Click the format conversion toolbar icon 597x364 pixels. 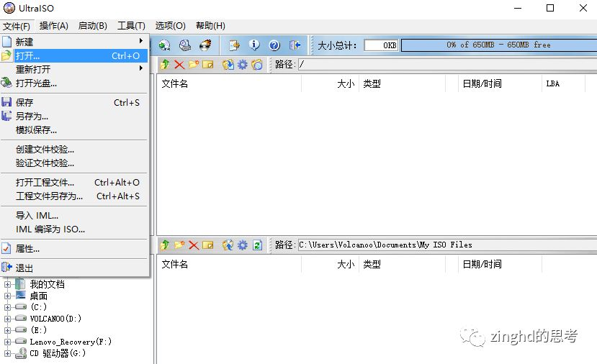(234, 45)
